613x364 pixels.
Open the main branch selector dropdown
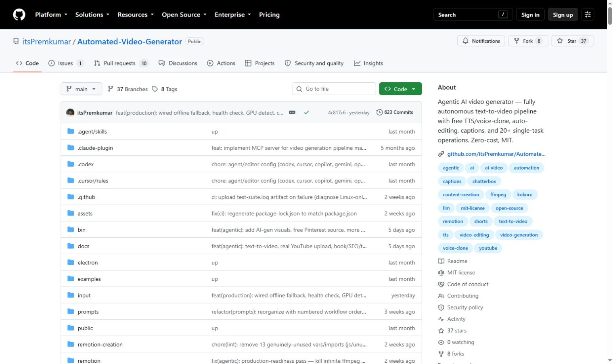[81, 89]
